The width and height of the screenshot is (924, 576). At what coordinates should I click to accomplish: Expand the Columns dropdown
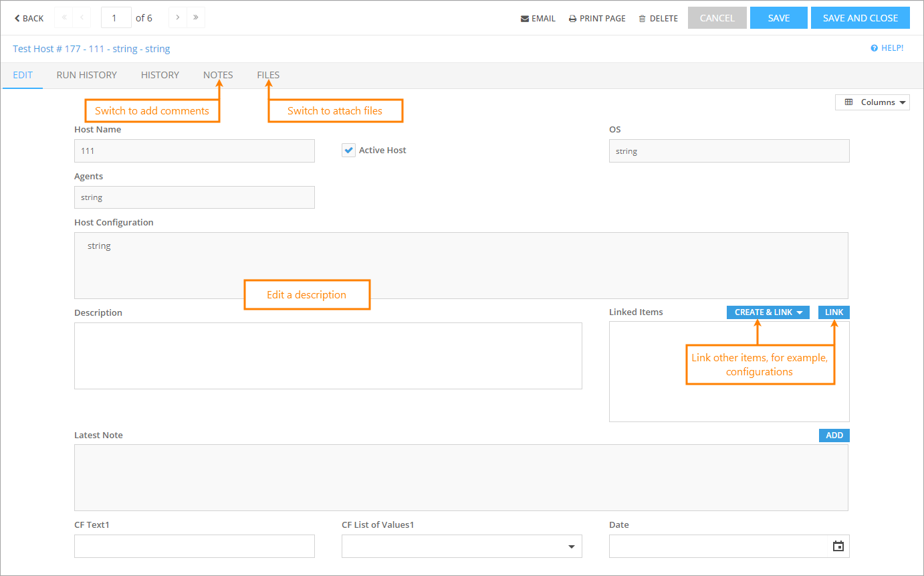(872, 102)
